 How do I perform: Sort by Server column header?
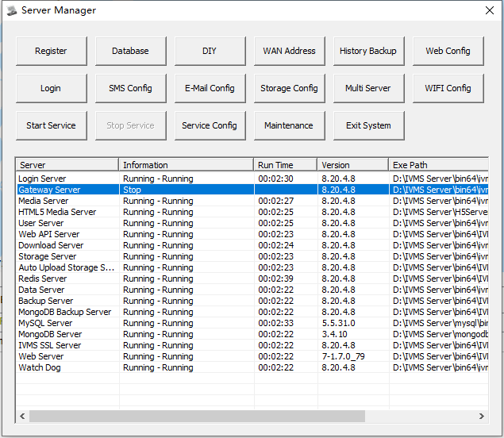click(x=67, y=165)
